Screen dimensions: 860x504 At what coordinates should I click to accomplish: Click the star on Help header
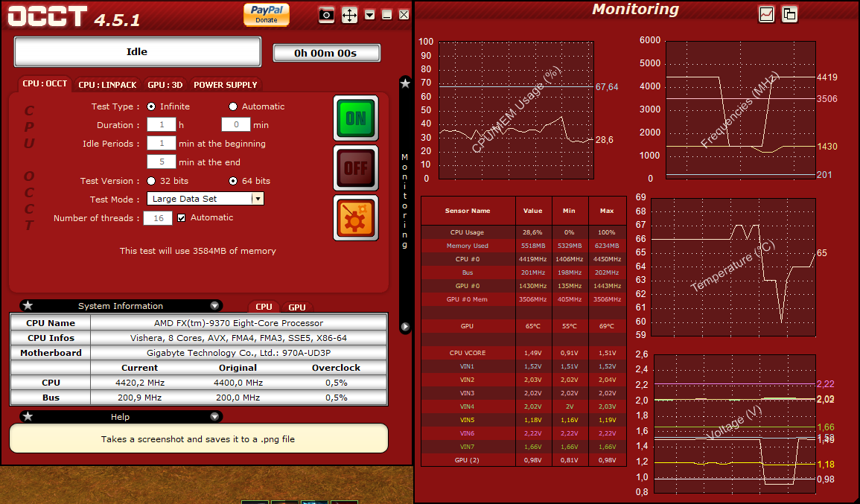click(x=28, y=416)
